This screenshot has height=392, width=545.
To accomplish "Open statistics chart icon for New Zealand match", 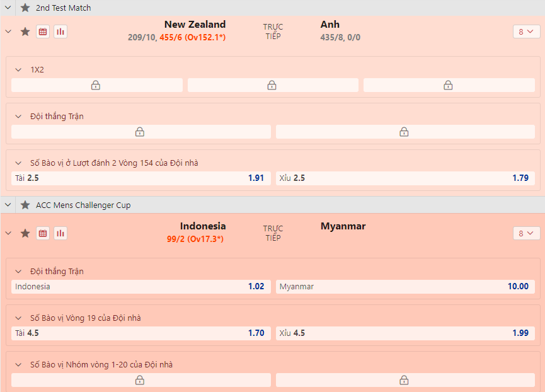I will click(x=60, y=32).
